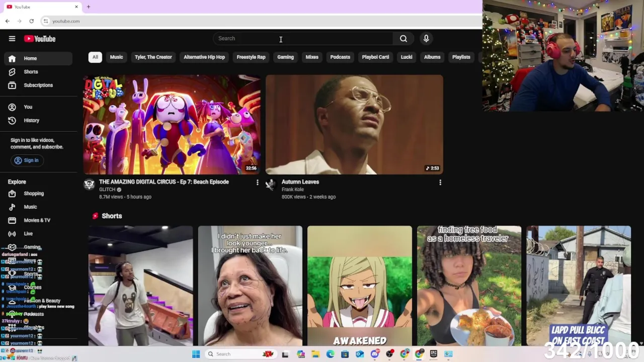The image size is (644, 362).
Task: Focus the YouTube search field
Action: pos(303,38)
